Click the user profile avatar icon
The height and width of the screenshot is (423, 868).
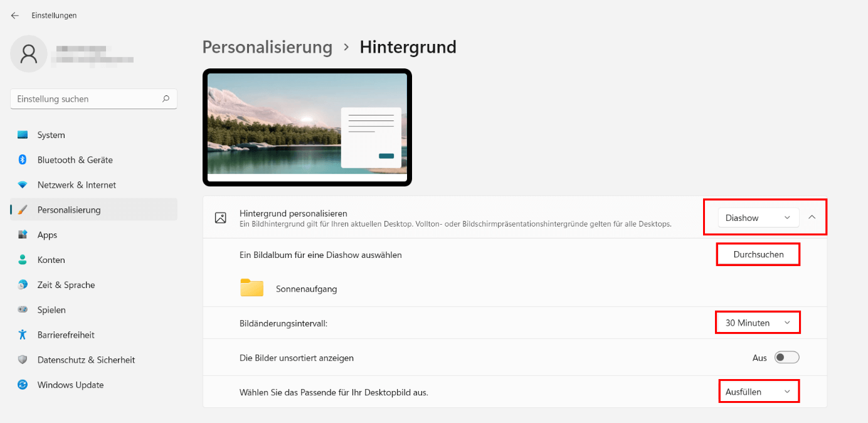click(29, 54)
